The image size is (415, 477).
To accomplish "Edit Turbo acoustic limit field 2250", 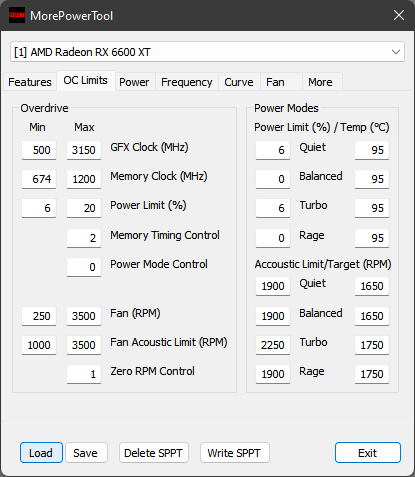I will 273,345.
